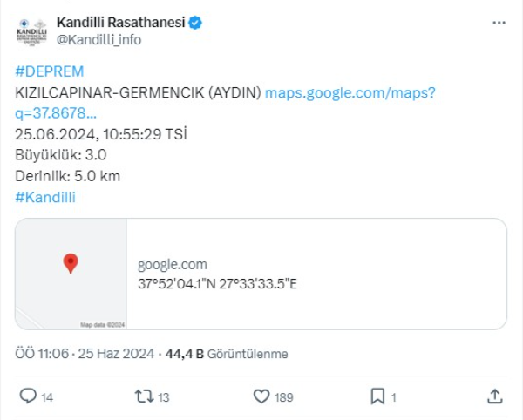Image resolution: width=523 pixels, height=420 pixels.
Task: Click the repost count 13
Action: [164, 397]
